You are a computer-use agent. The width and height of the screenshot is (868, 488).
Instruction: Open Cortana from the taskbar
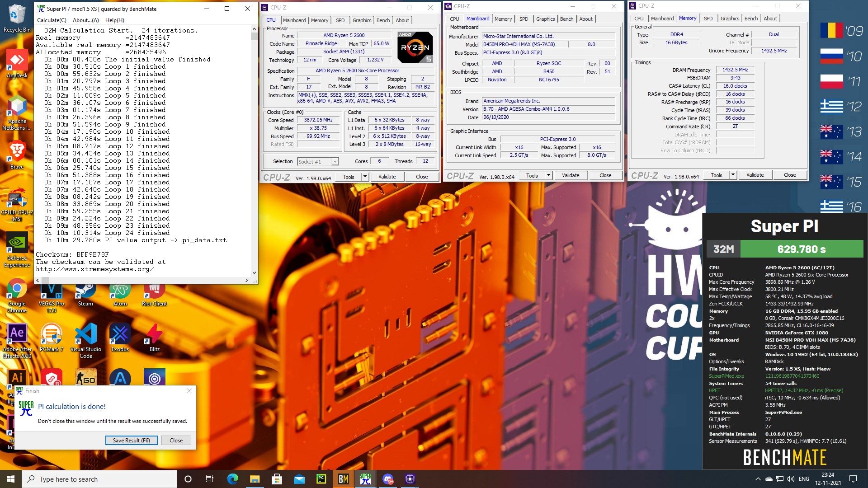tap(188, 479)
